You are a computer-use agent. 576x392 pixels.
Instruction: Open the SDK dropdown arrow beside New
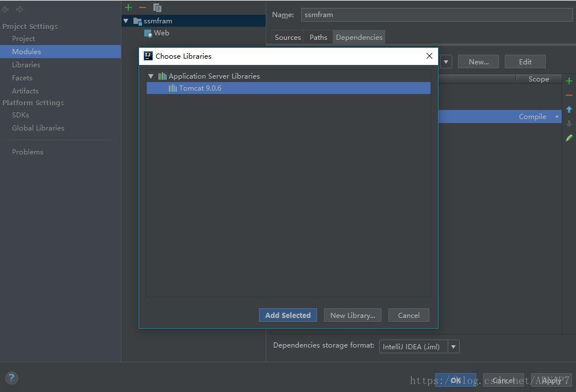pyautogui.click(x=445, y=62)
